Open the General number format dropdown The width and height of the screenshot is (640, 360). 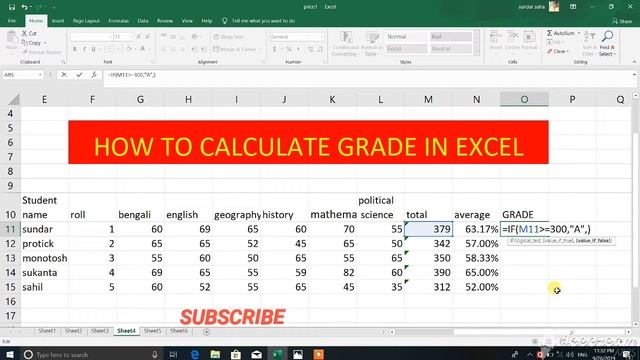pyautogui.click(x=322, y=37)
